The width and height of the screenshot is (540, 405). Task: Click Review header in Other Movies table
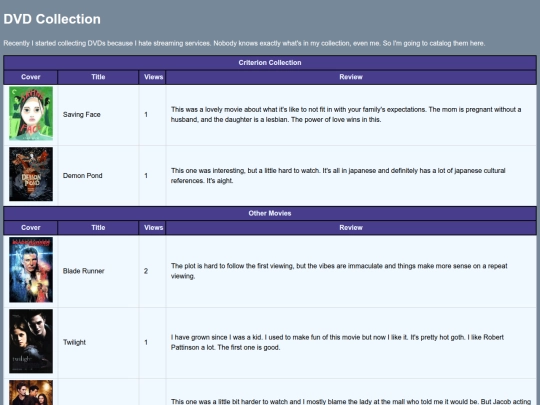tap(351, 228)
